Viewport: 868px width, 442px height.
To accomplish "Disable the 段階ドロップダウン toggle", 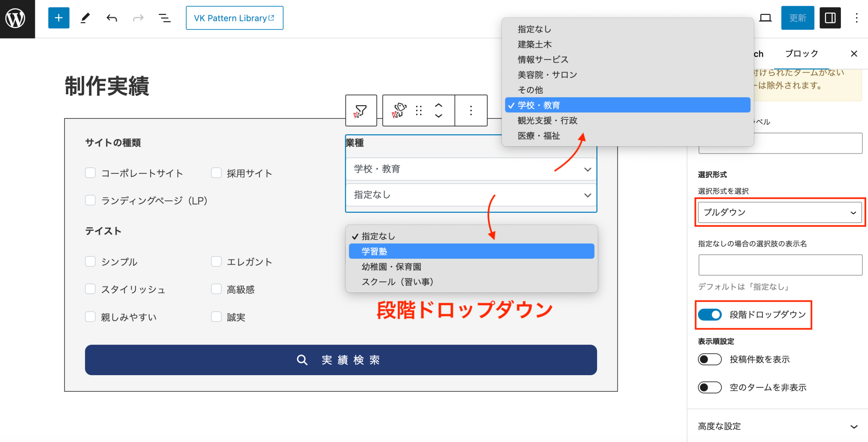I will pos(711,315).
